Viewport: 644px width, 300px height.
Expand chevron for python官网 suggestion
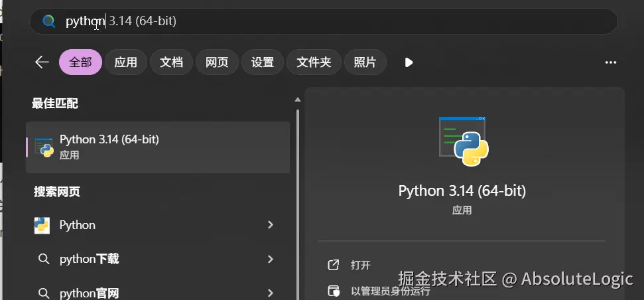pos(270,293)
